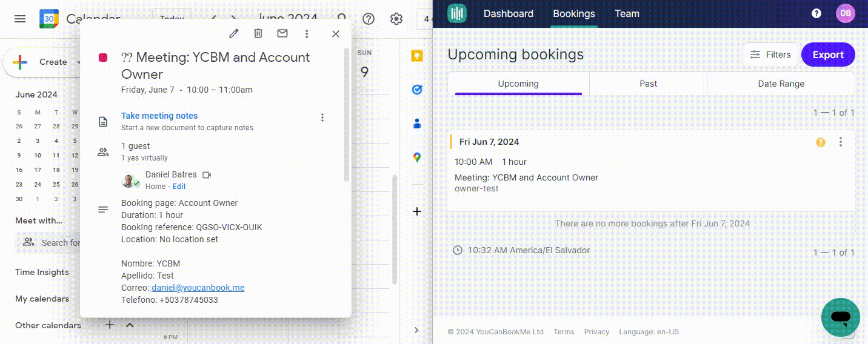Click Sunday 9 column header
The image size is (868, 344).
[x=364, y=65]
